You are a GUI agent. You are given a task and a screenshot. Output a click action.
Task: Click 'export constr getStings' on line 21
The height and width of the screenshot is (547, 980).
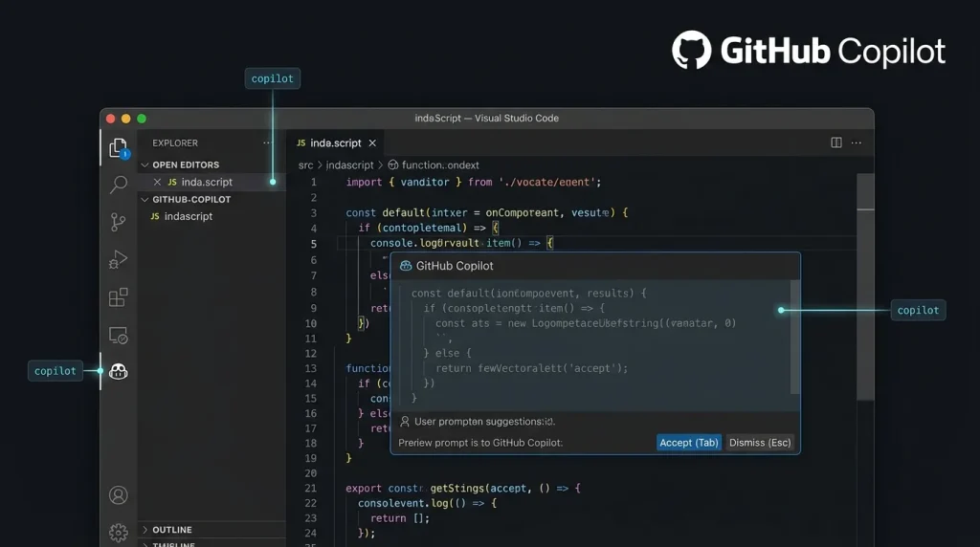(x=415, y=489)
